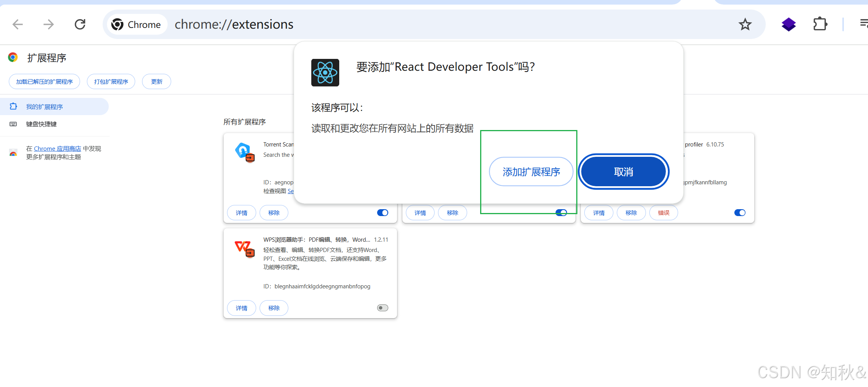Open the purple diamond extension icon
868x387 pixels.
[789, 24]
